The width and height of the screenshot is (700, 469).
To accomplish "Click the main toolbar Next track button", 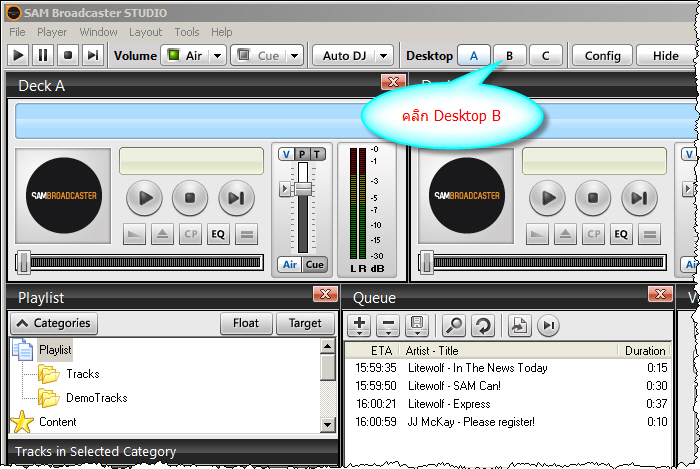I will (93, 55).
